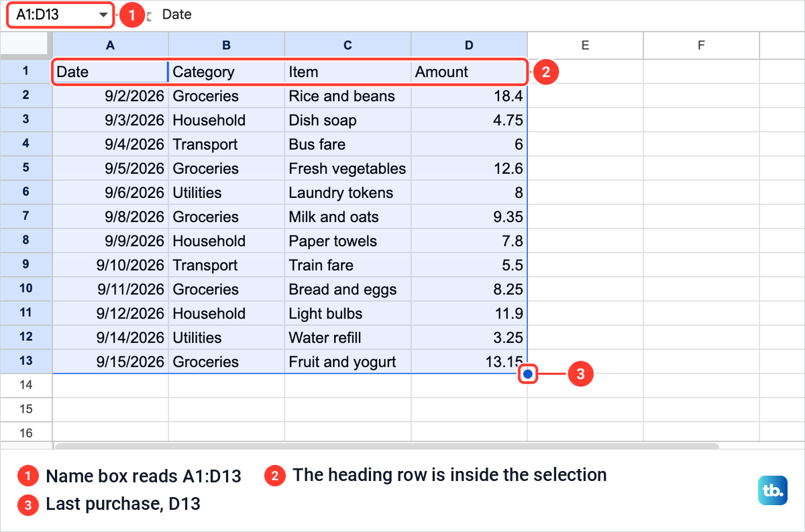This screenshot has height=532, width=805.
Task: Select column F header
Action: [702, 45]
